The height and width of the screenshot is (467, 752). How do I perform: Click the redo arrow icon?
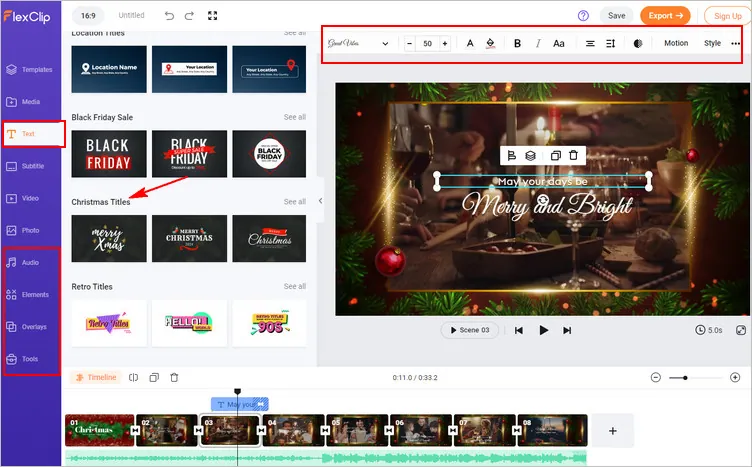pyautogui.click(x=189, y=16)
